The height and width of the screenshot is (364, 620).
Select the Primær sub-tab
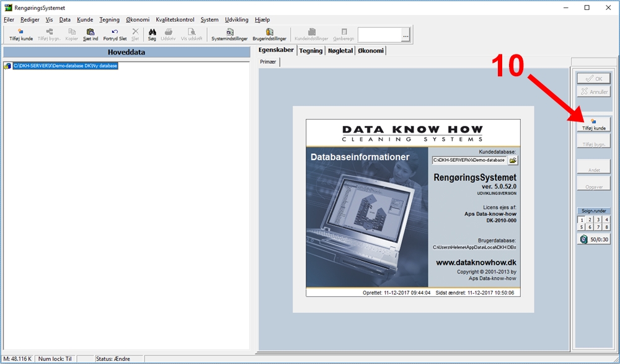(268, 62)
